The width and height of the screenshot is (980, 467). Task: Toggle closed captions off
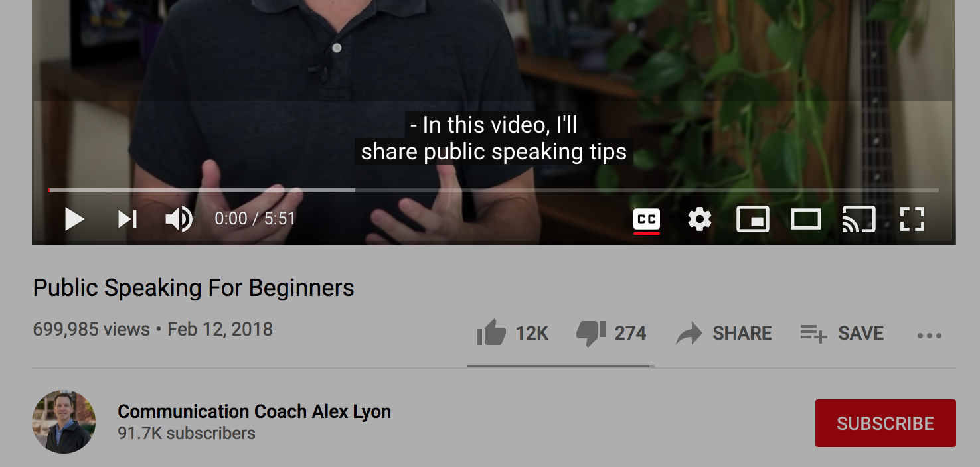tap(647, 219)
